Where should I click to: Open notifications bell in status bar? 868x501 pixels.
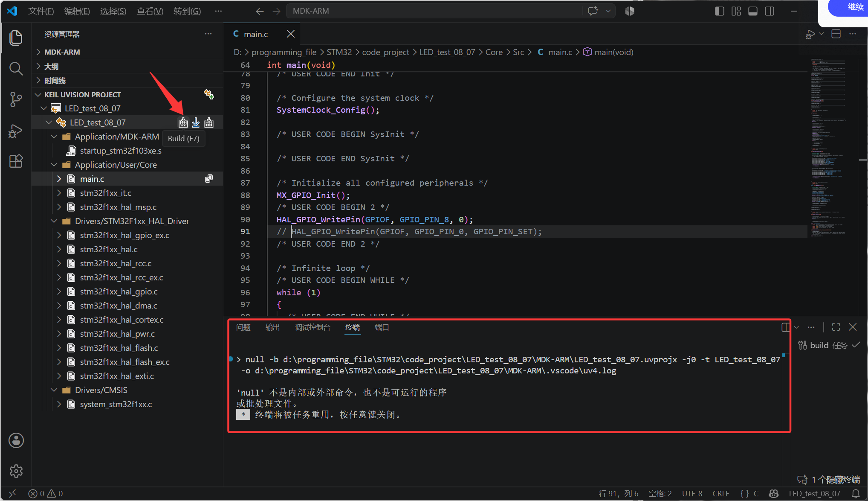856,494
